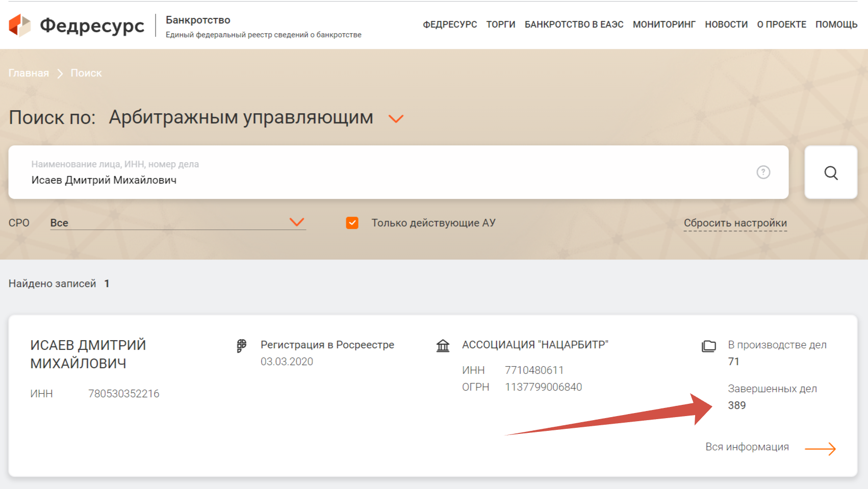Click the orange arrow next to Вся информация
Screen dimensions: 868x489
click(x=820, y=449)
